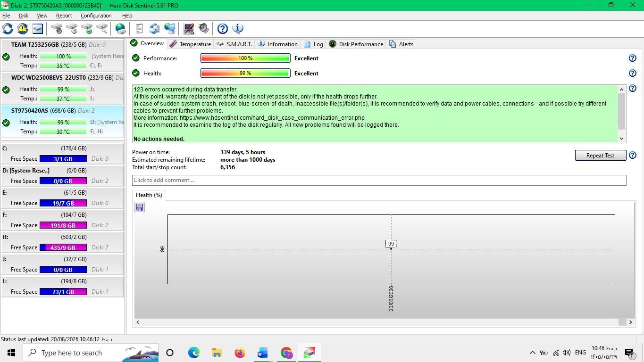Click the Performance 100 % bar
The width and height of the screenshot is (644, 362).
(245, 58)
